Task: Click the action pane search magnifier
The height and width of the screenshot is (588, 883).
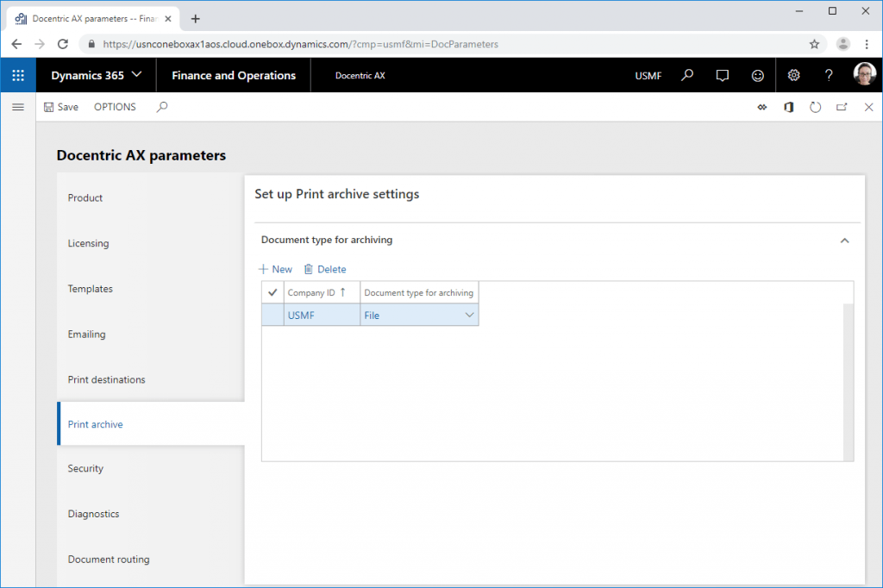Action: [162, 106]
